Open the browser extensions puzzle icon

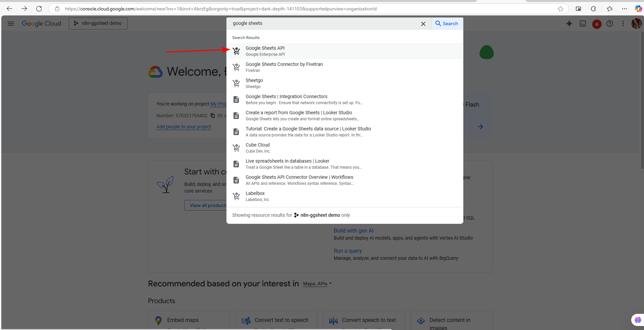pos(593,9)
